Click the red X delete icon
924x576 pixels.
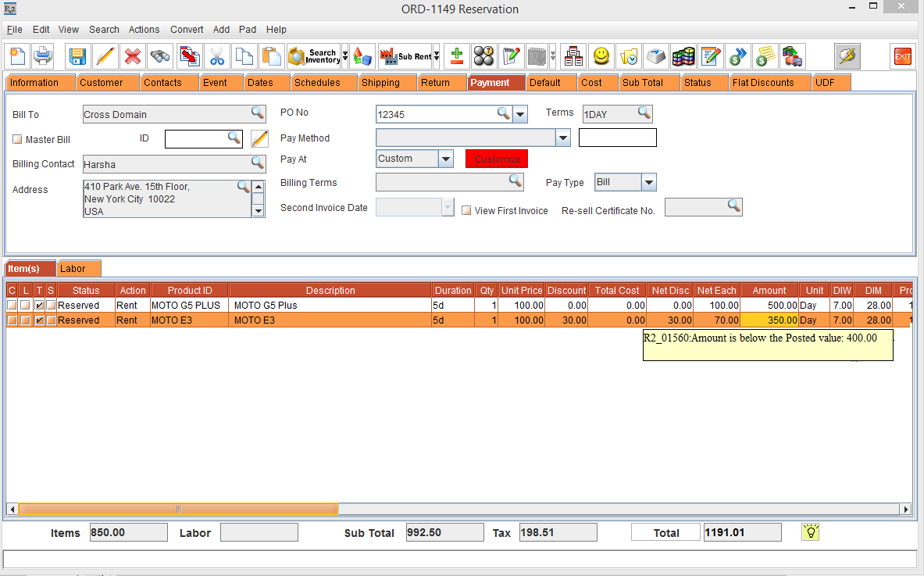click(x=133, y=56)
